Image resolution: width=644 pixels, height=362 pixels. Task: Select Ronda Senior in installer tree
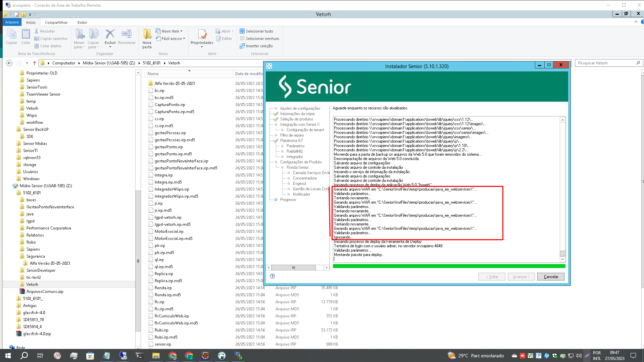pyautogui.click(x=297, y=167)
